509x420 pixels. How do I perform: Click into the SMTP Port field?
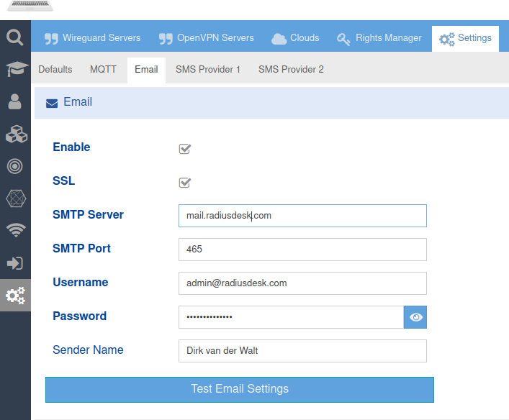click(302, 250)
